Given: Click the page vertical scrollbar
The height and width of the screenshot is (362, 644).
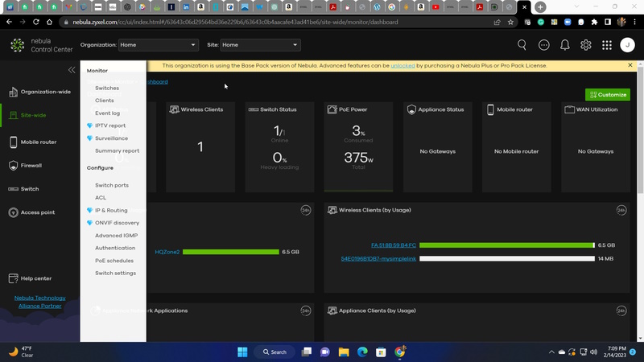Looking at the screenshot, I should pyautogui.click(x=640, y=130).
